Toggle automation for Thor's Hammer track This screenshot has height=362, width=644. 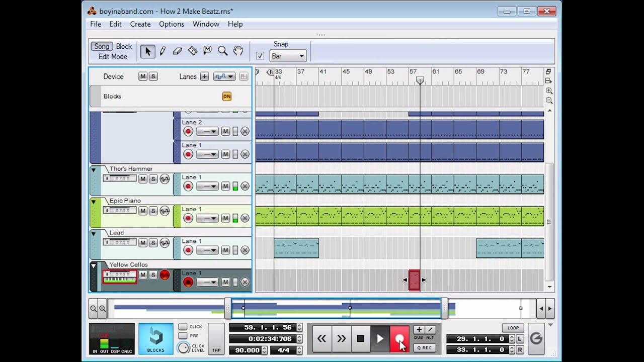165,179
